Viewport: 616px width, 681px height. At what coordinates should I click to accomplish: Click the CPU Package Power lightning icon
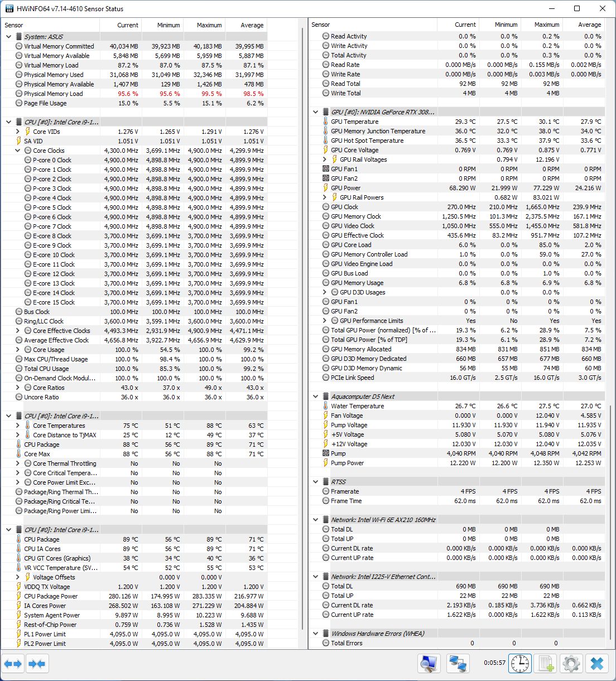(19, 596)
